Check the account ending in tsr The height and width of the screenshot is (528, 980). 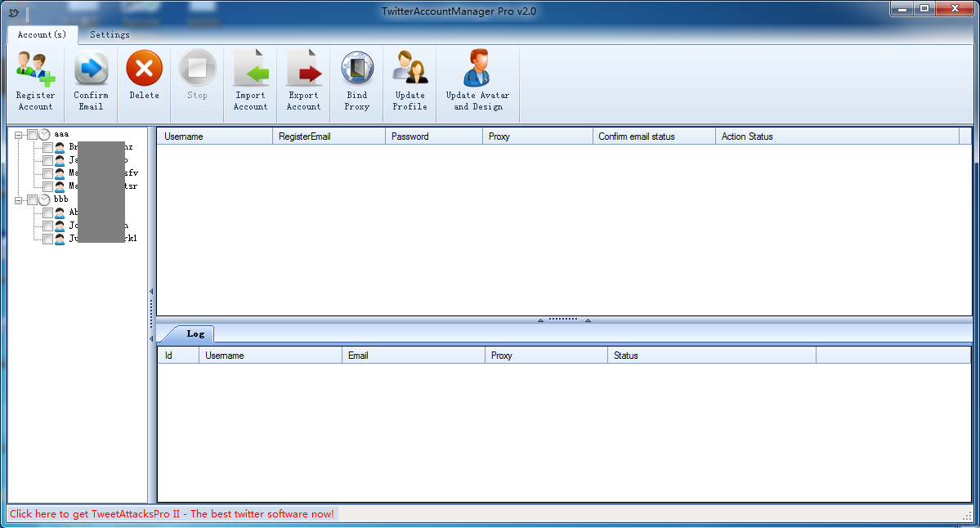[47, 187]
